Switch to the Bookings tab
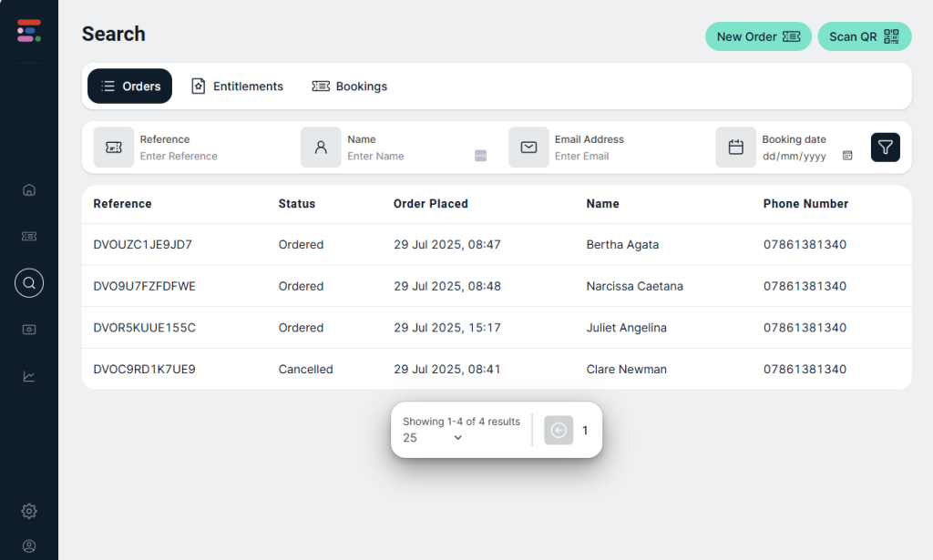 [350, 87]
